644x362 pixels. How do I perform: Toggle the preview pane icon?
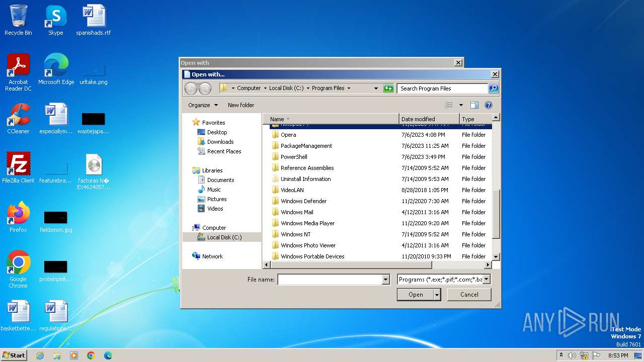(x=474, y=105)
